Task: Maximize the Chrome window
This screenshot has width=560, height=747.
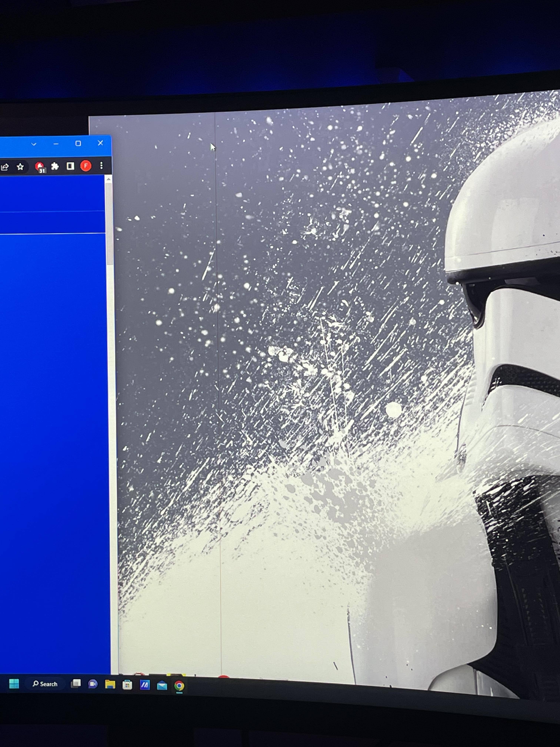Action: (x=78, y=144)
